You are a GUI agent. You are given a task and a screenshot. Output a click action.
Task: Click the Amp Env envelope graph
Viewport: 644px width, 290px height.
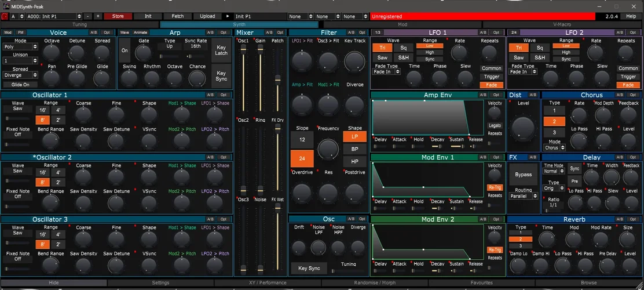[427, 118]
